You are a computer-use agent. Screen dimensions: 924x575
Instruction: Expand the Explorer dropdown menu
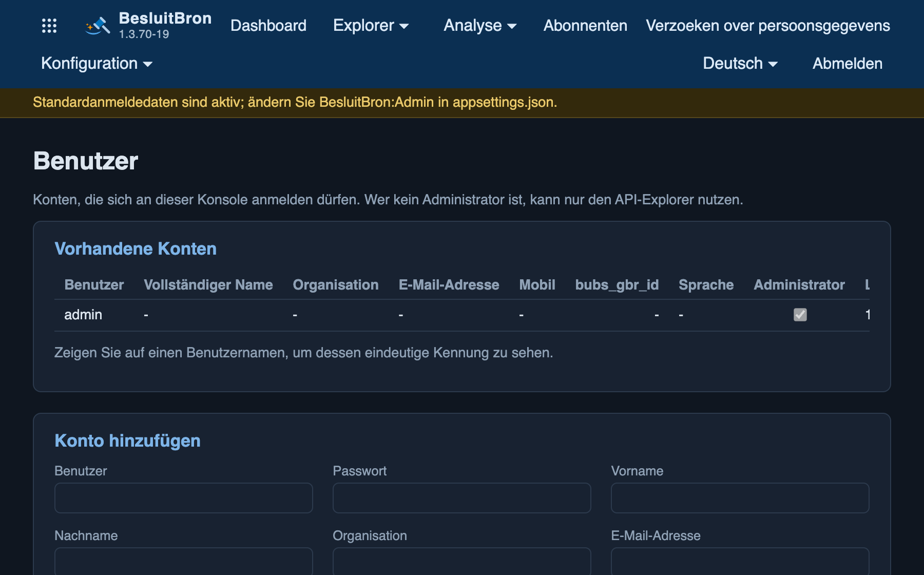[371, 26]
